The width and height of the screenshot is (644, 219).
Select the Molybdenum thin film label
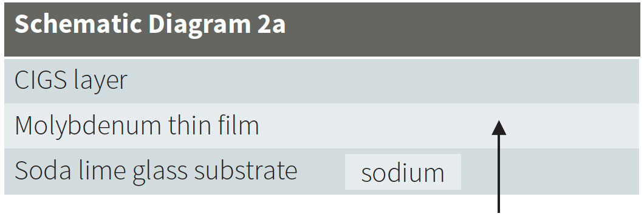137,125
